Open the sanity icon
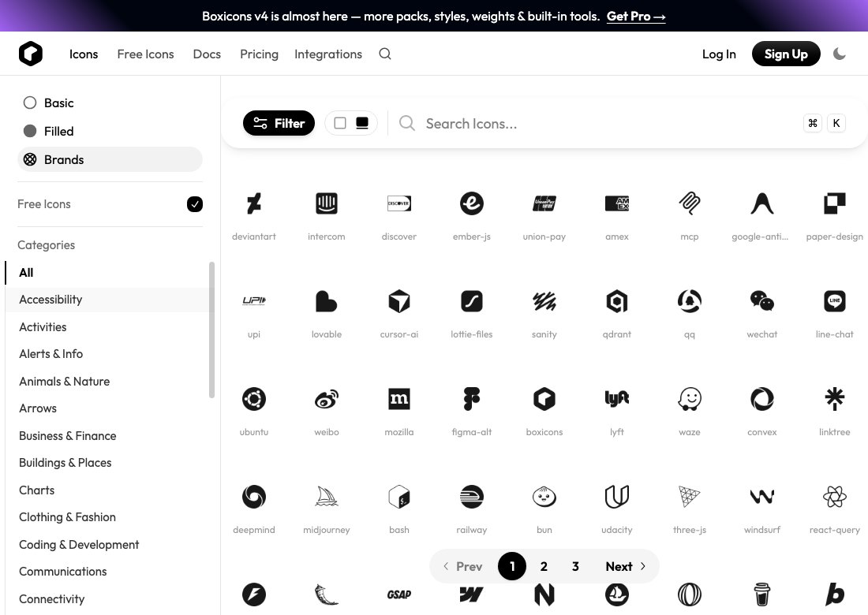This screenshot has height=615, width=868. pyautogui.click(x=544, y=301)
